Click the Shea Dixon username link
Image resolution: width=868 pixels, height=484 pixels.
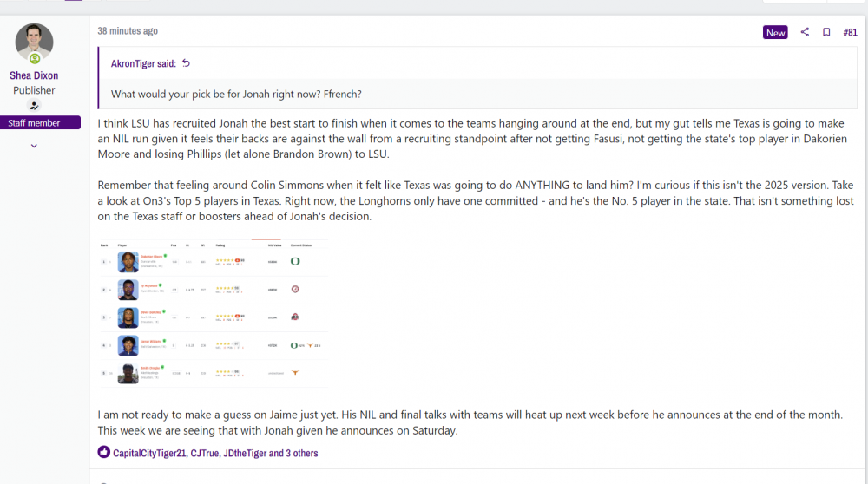(x=35, y=75)
